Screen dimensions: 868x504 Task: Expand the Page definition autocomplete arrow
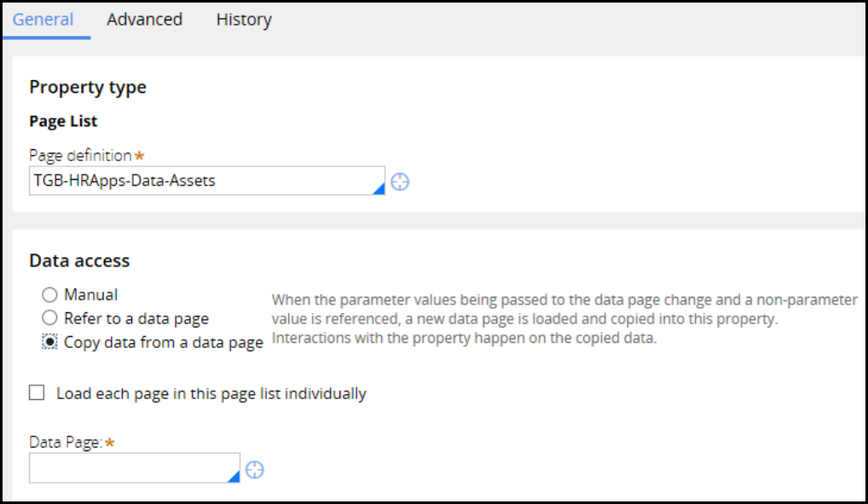click(x=379, y=189)
